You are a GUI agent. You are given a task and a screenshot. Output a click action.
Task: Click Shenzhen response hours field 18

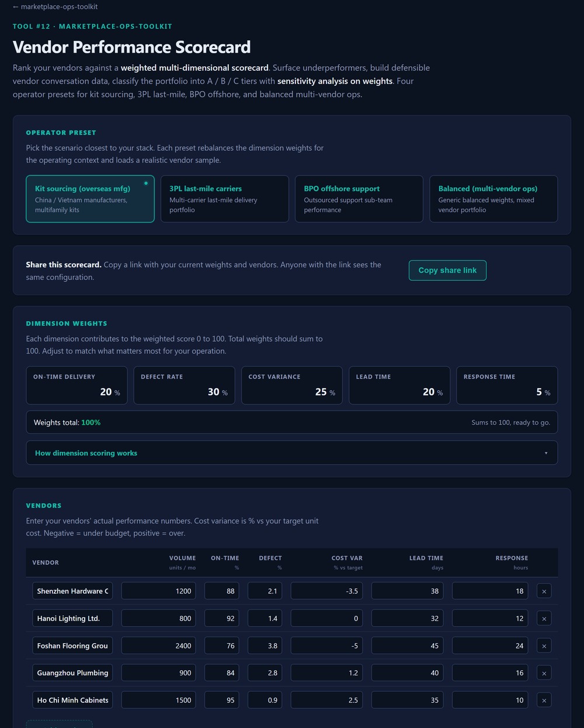tap(490, 591)
